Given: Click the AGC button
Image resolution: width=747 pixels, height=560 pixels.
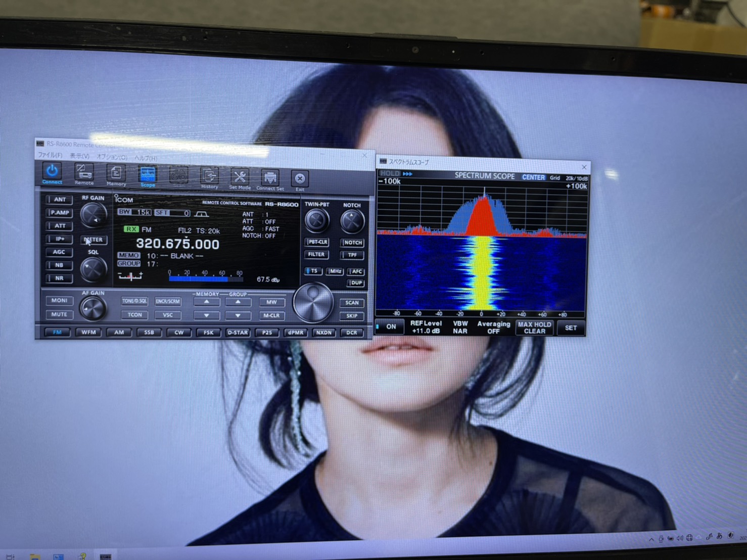Looking at the screenshot, I should [59, 252].
